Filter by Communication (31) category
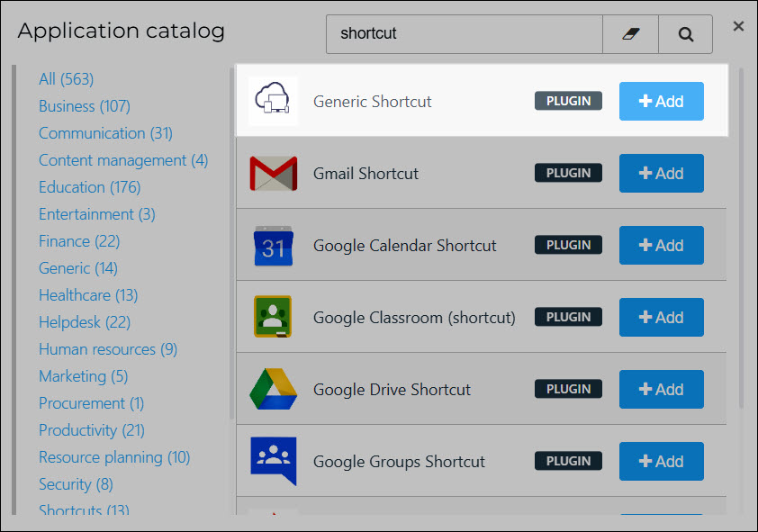Image resolution: width=758 pixels, height=532 pixels. [105, 133]
